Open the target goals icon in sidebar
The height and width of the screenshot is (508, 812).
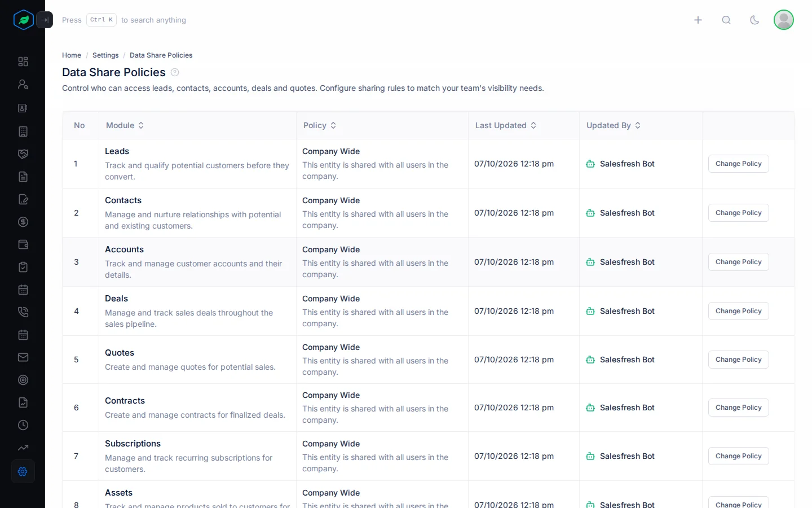click(x=23, y=380)
